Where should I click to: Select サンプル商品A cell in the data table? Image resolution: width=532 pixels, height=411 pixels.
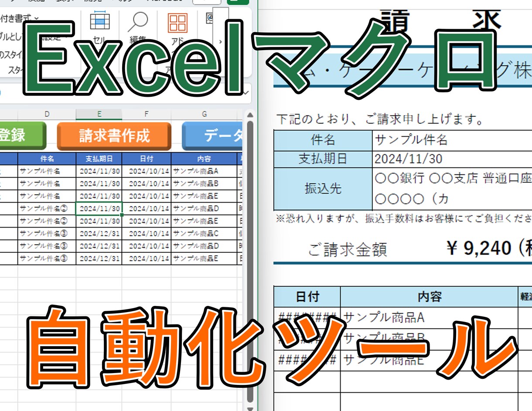pyautogui.click(x=205, y=171)
